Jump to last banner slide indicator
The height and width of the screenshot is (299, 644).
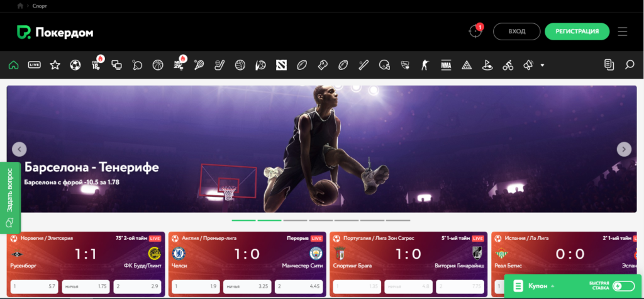coord(397,220)
